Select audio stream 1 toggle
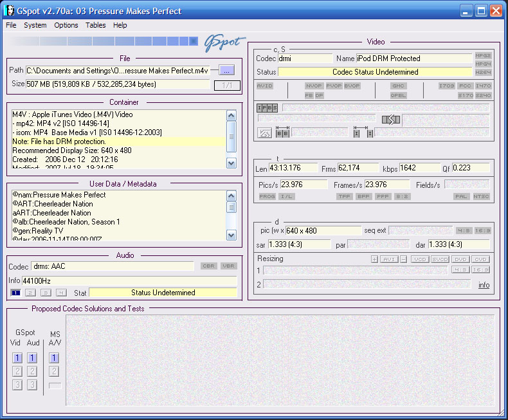This screenshot has height=420, width=508. click(x=15, y=293)
